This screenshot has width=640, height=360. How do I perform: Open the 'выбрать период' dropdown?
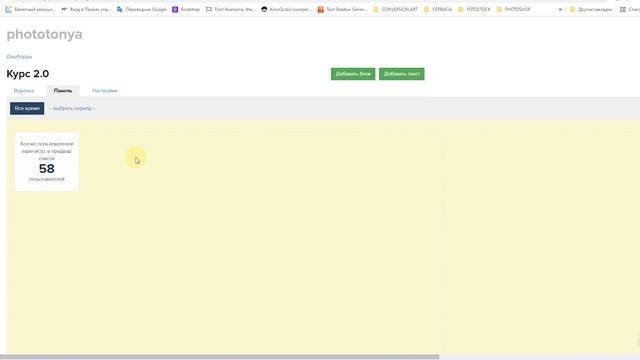72,109
